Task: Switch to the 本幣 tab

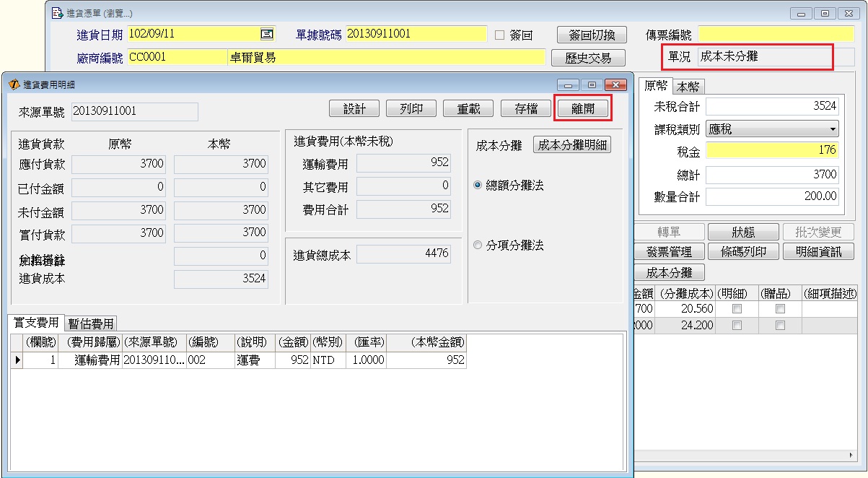Action: 688,87
